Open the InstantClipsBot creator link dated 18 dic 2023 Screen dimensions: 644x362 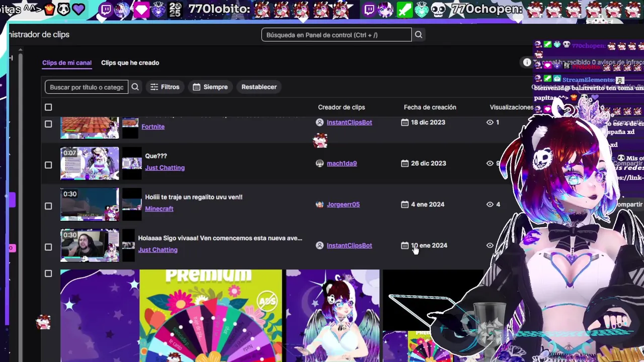click(349, 122)
